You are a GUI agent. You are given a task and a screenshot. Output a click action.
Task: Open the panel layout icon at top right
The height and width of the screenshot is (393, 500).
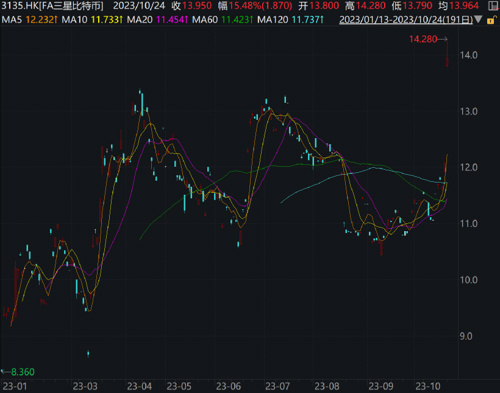[493, 6]
